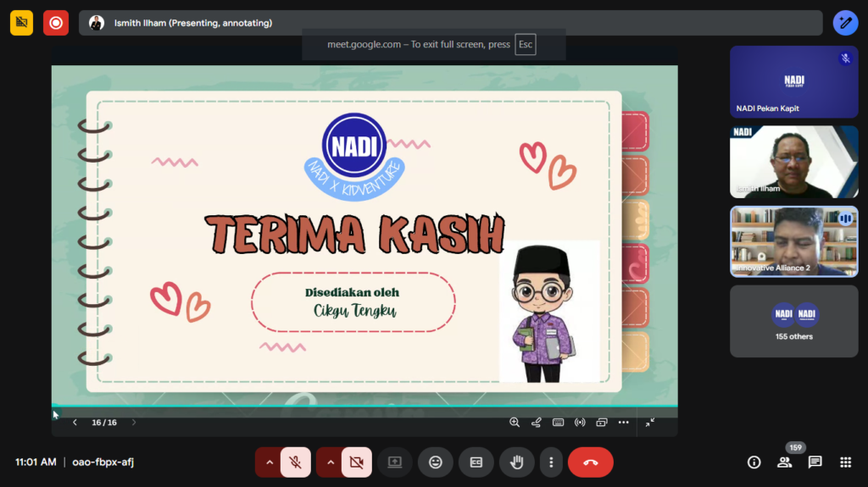868x487 pixels.
Task: Click the present screen icon
Action: click(395, 462)
